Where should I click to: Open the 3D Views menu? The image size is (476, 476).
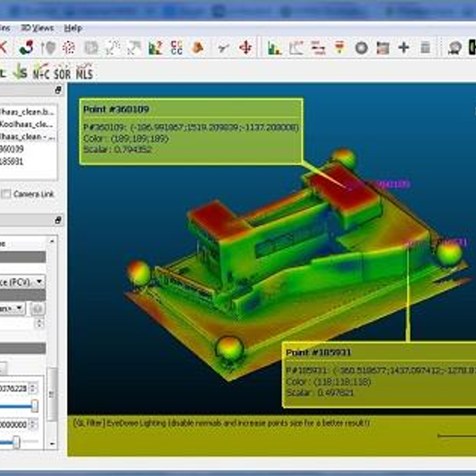pos(37,28)
